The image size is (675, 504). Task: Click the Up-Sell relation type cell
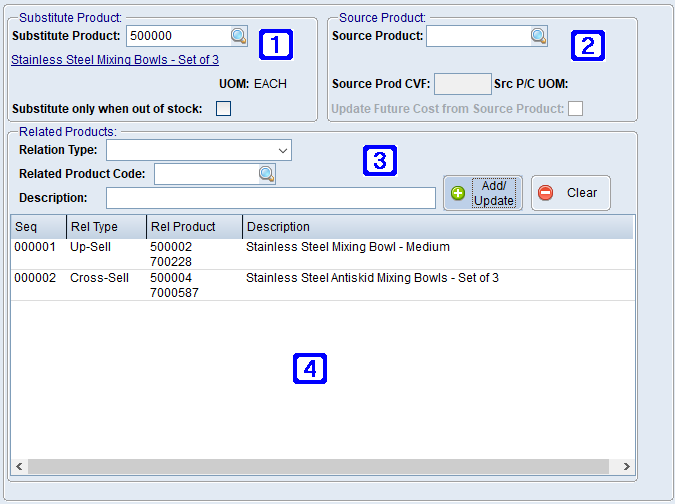(x=90, y=247)
